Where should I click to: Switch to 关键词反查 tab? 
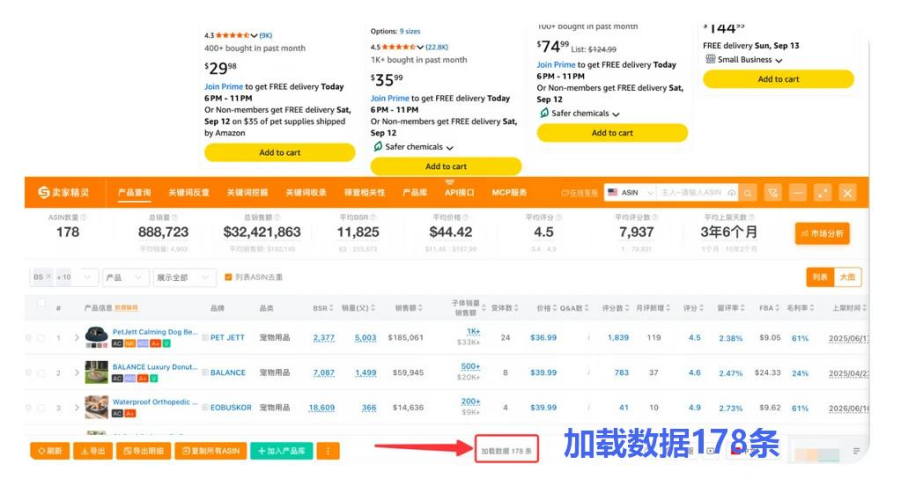click(x=189, y=193)
